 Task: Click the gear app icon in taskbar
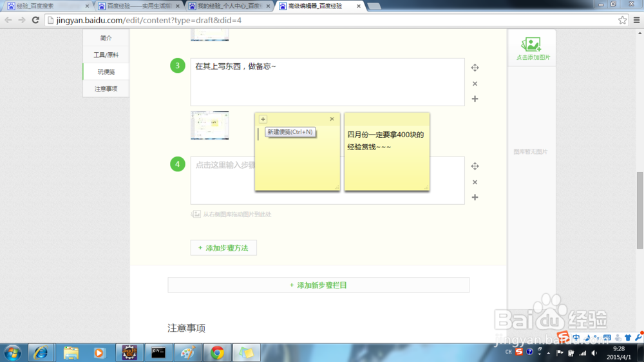(129, 353)
